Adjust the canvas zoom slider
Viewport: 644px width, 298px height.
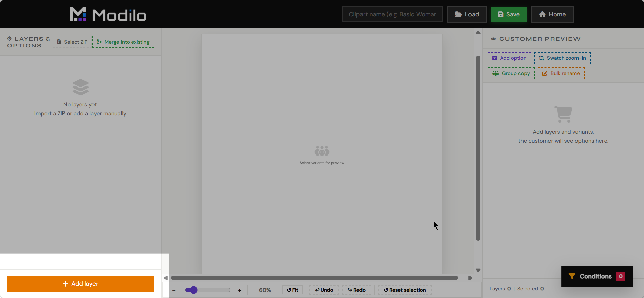(208, 290)
